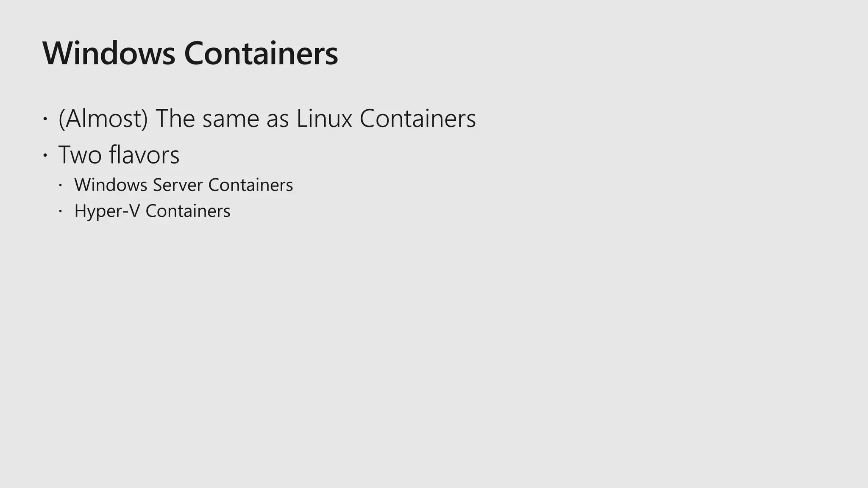Click the Windows Containers slide title
Screen dimensions: 868x488
click(190, 53)
